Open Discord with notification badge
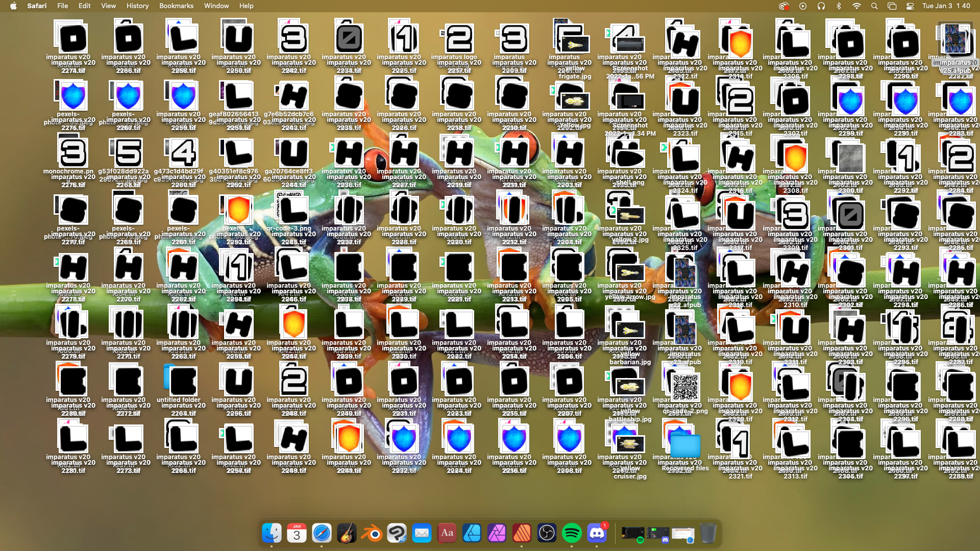Viewport: 980px width, 551px height. click(x=597, y=534)
